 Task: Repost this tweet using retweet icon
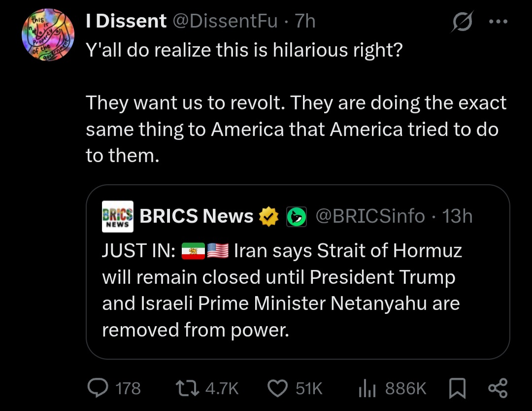pos(187,388)
